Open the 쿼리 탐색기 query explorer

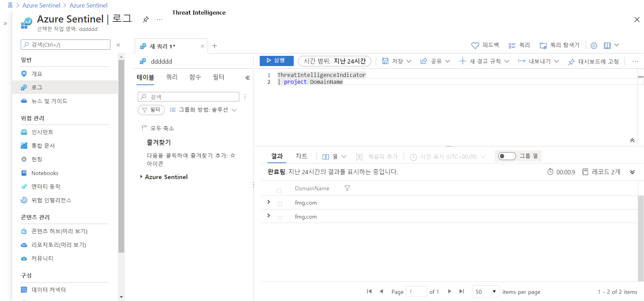pos(559,45)
